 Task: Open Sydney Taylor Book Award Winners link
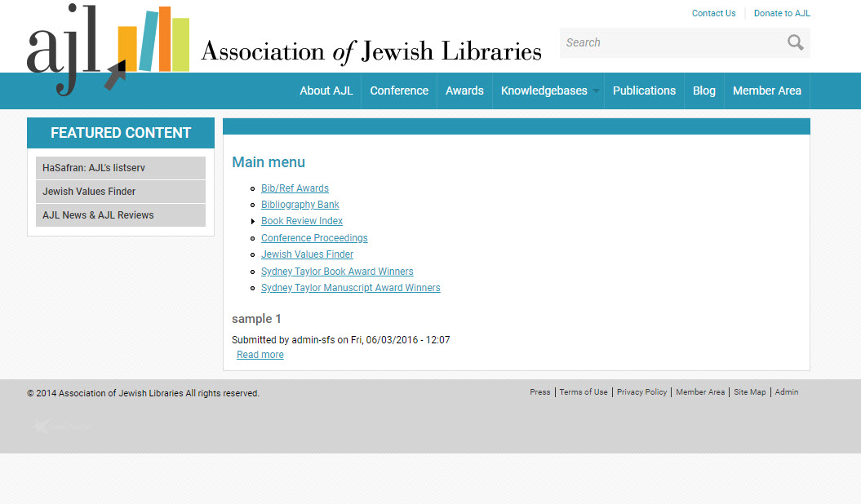(337, 272)
